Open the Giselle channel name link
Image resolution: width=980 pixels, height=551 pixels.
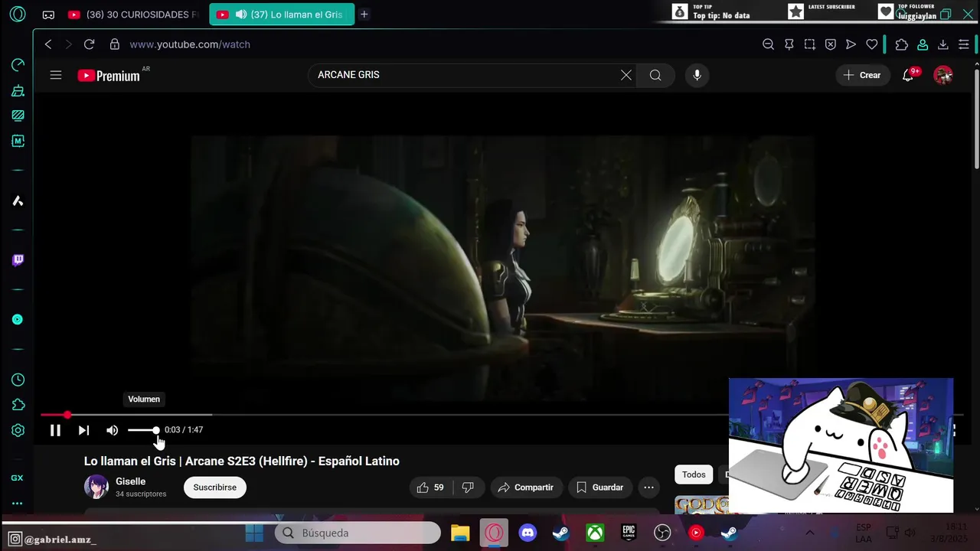pyautogui.click(x=131, y=481)
